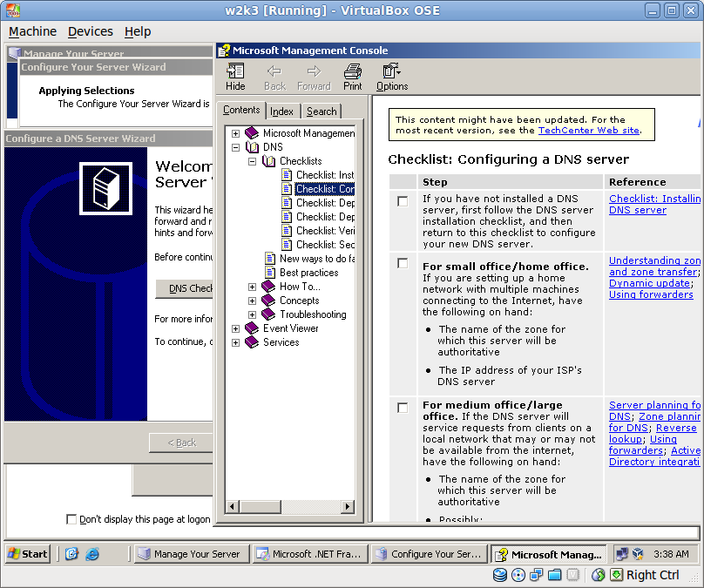Open the Options toolbar menu
Screen dimensions: 704x588
[x=391, y=78]
